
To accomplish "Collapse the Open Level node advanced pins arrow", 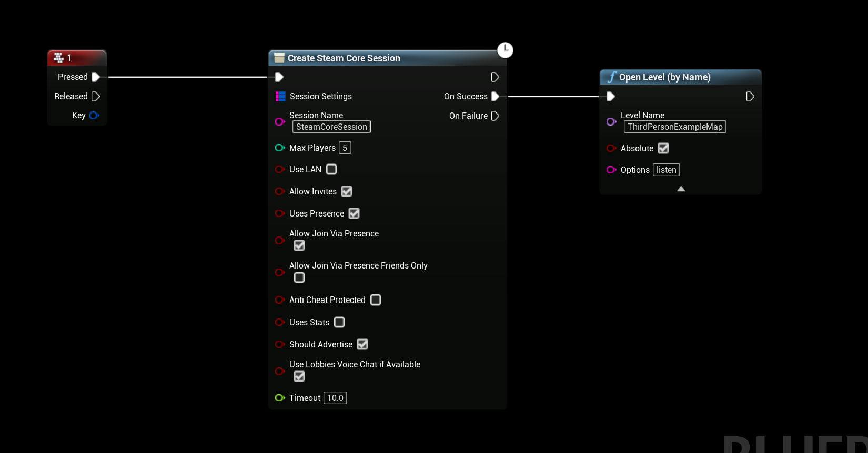I will click(681, 189).
